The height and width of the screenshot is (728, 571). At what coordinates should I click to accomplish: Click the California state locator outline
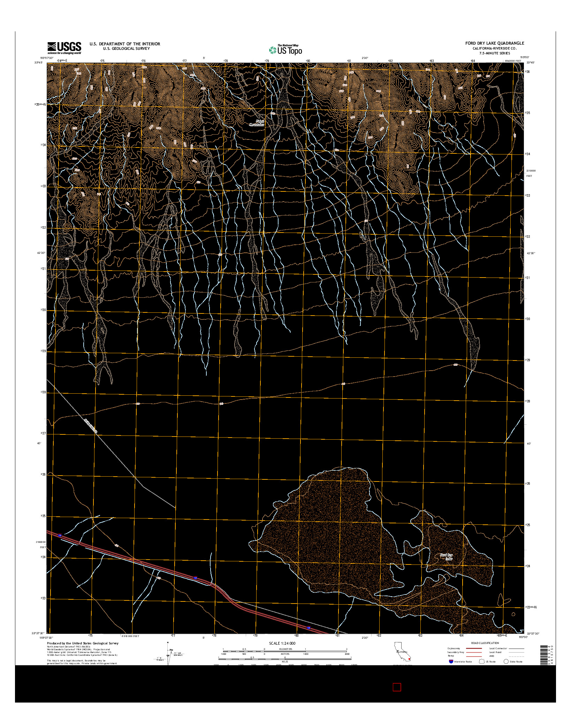click(x=402, y=652)
